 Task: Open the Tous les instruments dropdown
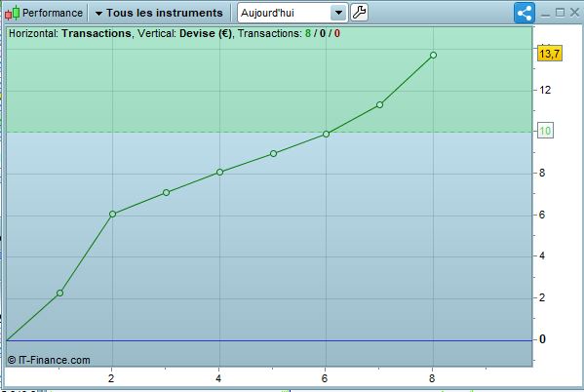[159, 13]
